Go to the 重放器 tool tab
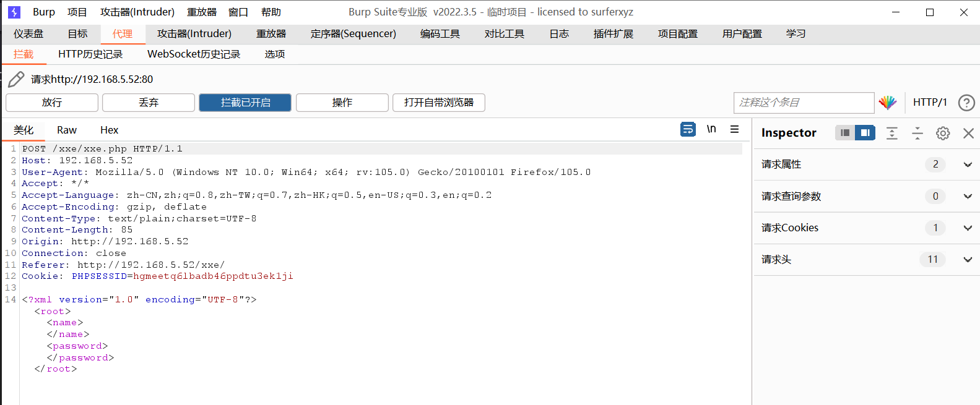The height and width of the screenshot is (405, 980). (x=271, y=34)
